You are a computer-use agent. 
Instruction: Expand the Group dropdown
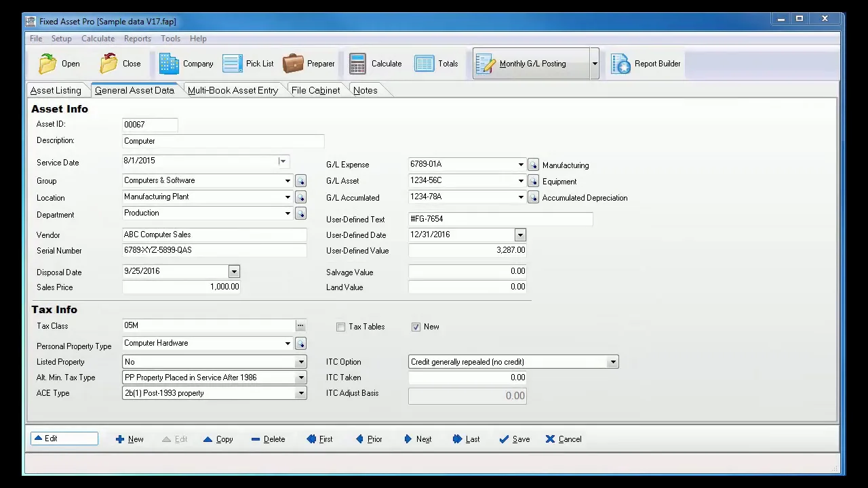click(288, 181)
